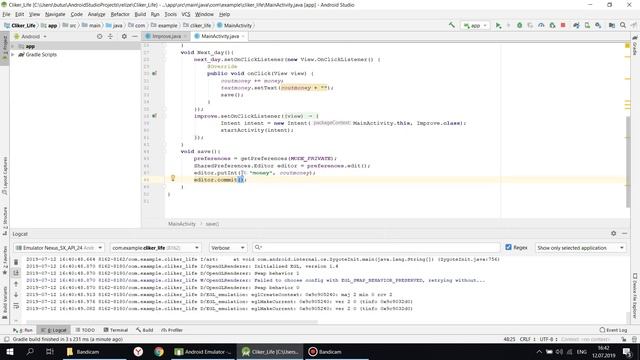This screenshot has height=360, width=640.
Task: Close the MainActivity.java tab
Action: pyautogui.click(x=243, y=36)
